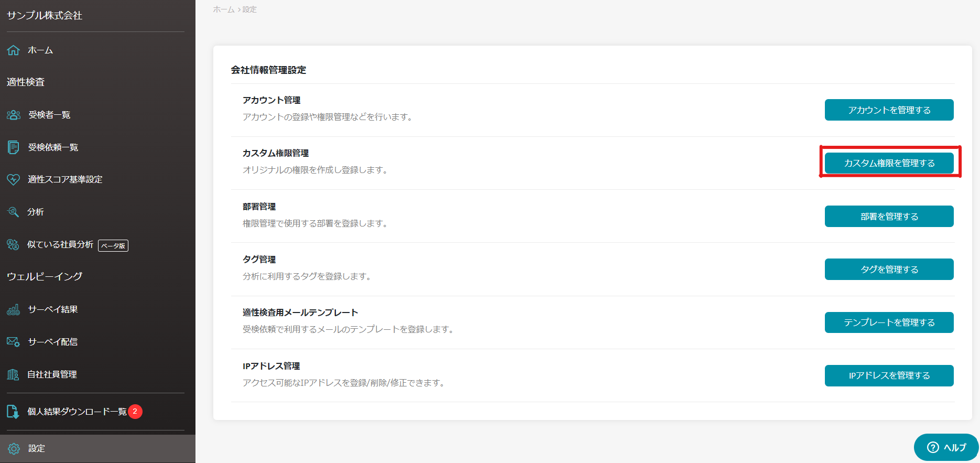This screenshot has height=463, width=980.
Task: Click the 設定 breadcrumb text
Action: click(249, 9)
